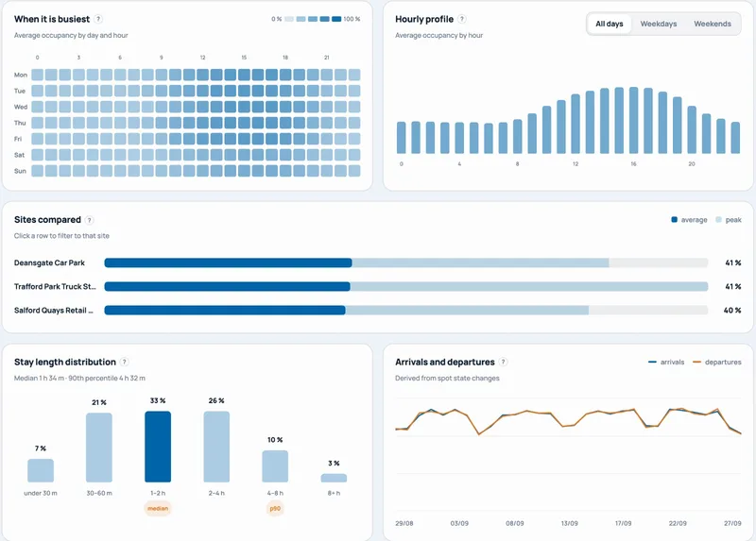
Task: Filter to the Deansgate Car Park row
Action: pos(377,263)
